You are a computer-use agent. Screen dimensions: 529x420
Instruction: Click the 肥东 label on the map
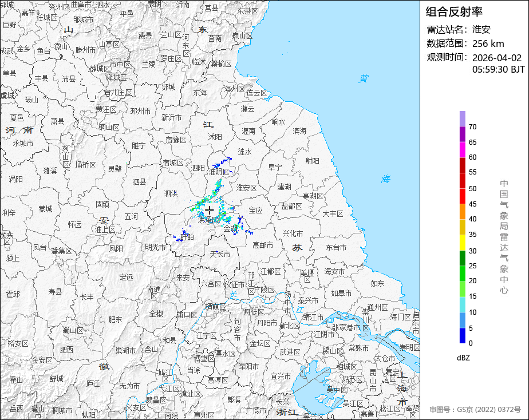[116, 319]
